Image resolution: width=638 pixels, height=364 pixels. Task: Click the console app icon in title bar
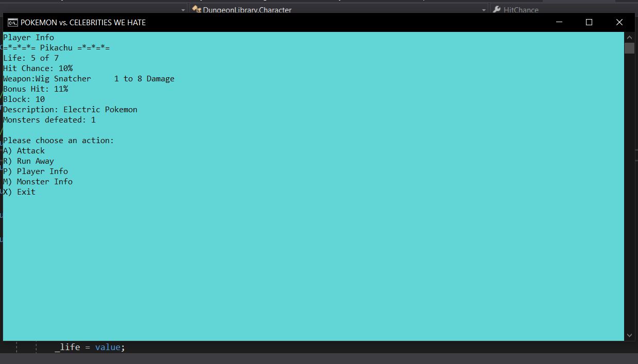pyautogui.click(x=12, y=23)
